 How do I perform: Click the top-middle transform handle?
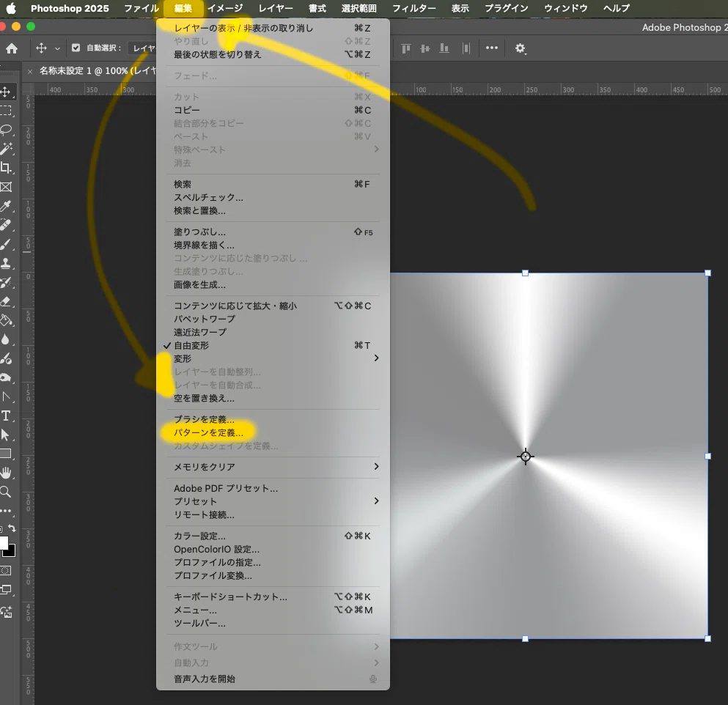pyautogui.click(x=525, y=273)
